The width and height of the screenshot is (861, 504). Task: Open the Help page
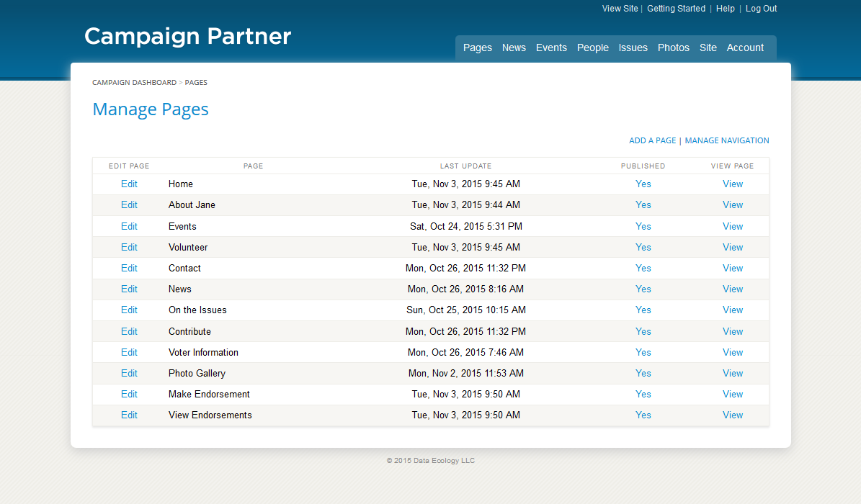point(726,8)
